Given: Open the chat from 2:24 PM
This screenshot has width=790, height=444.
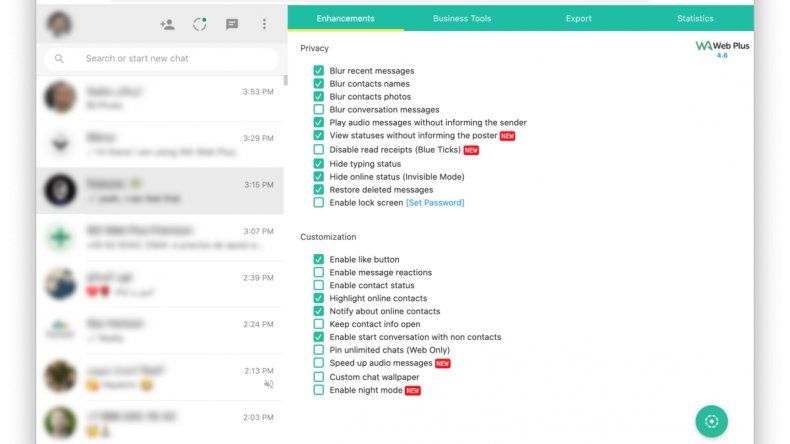Looking at the screenshot, I should click(x=160, y=331).
